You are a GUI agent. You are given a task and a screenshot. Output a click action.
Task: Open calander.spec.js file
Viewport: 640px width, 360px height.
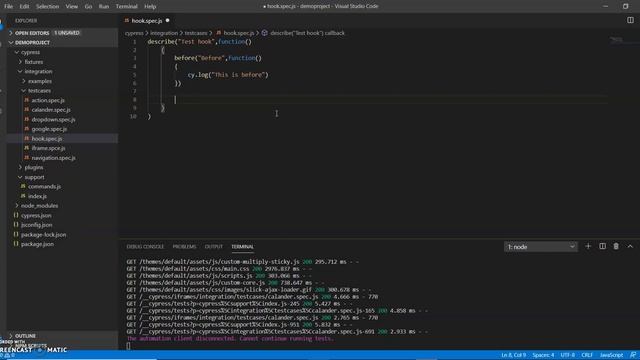(51, 110)
